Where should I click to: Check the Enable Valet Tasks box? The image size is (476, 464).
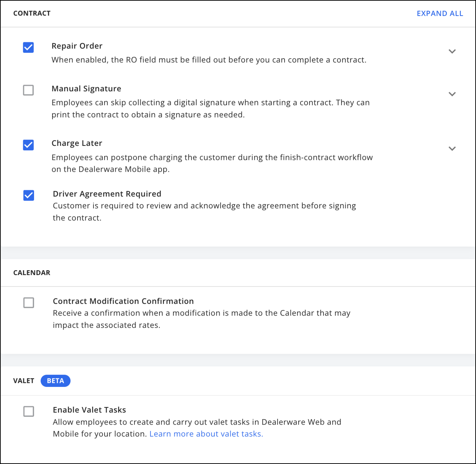(28, 411)
